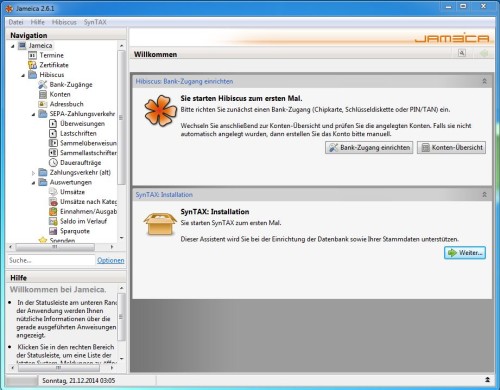
Task: Click the Termine calendar icon
Action: [32, 55]
